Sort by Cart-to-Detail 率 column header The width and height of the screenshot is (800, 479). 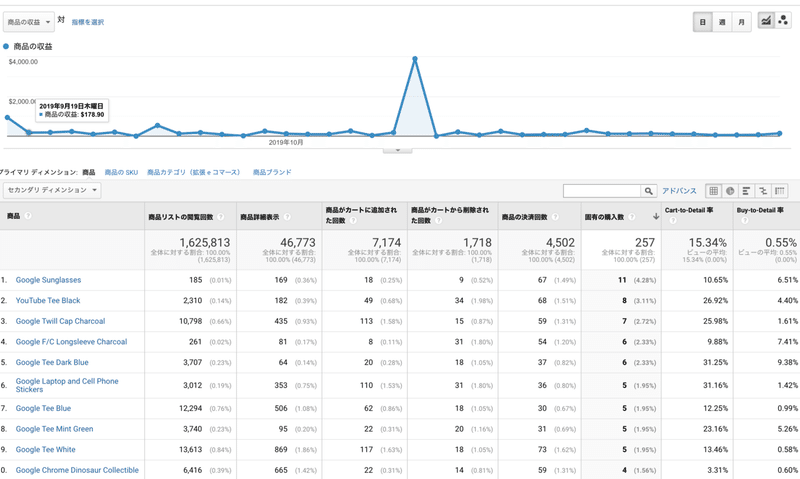pos(689,210)
